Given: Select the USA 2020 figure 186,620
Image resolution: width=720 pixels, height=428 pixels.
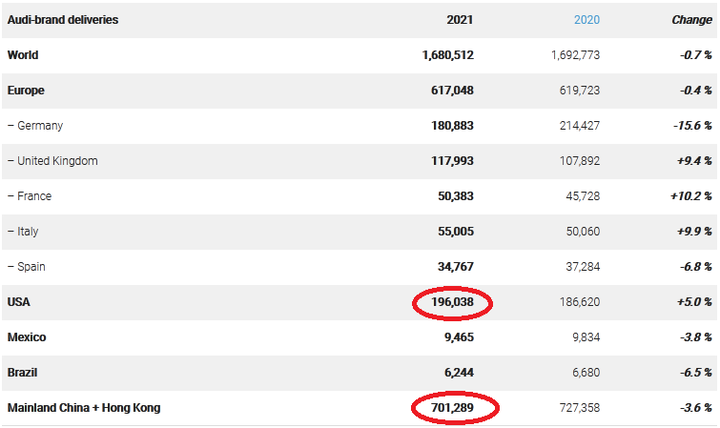Looking at the screenshot, I should pyautogui.click(x=579, y=302).
